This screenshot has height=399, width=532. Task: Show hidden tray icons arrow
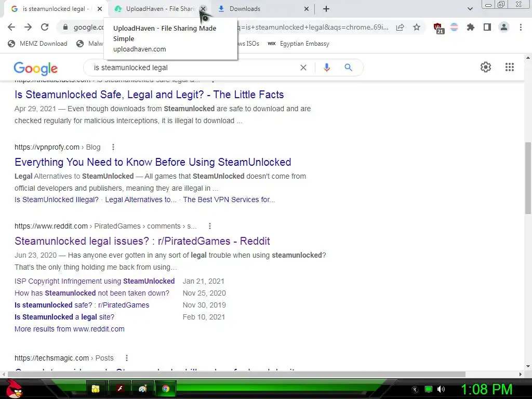click(x=415, y=390)
